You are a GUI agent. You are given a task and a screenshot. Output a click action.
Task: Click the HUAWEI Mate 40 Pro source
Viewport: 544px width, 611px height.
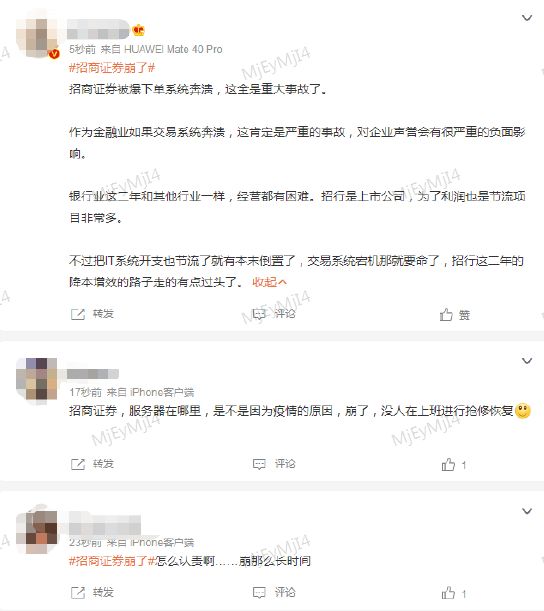pyautogui.click(x=173, y=49)
